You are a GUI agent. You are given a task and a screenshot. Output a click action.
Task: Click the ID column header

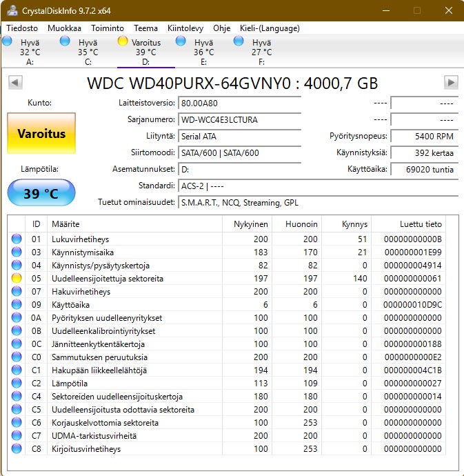[x=36, y=224]
